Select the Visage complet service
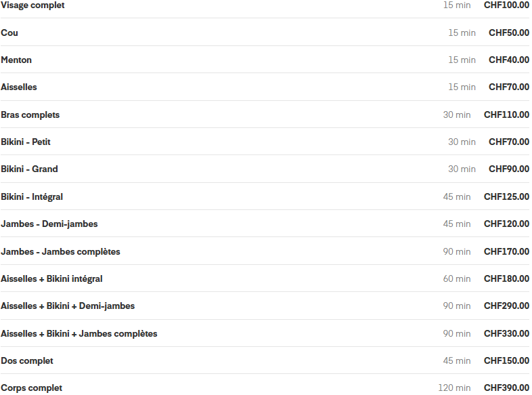The height and width of the screenshot is (395, 532). tap(33, 5)
